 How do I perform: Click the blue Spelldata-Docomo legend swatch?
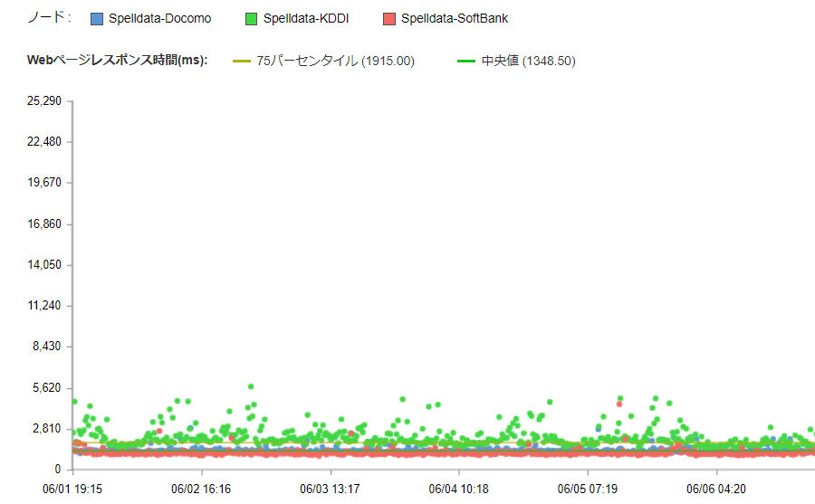point(97,18)
